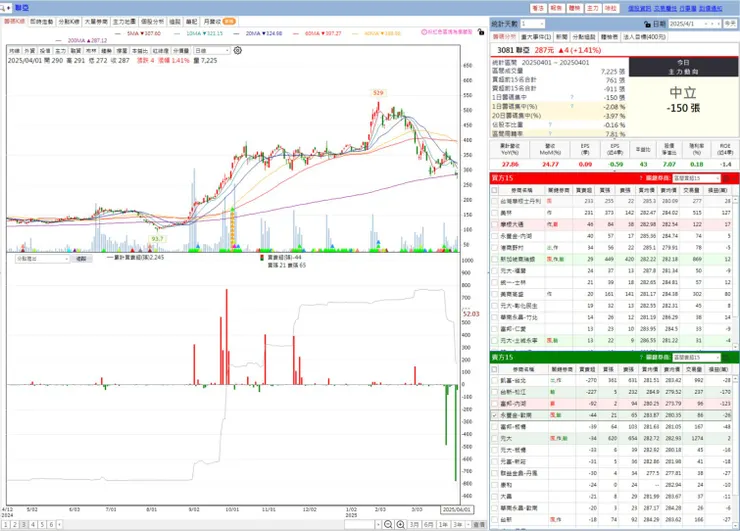Expand the arrow after page number 6
The height and width of the screenshot is (531, 740).
[x=59, y=524]
